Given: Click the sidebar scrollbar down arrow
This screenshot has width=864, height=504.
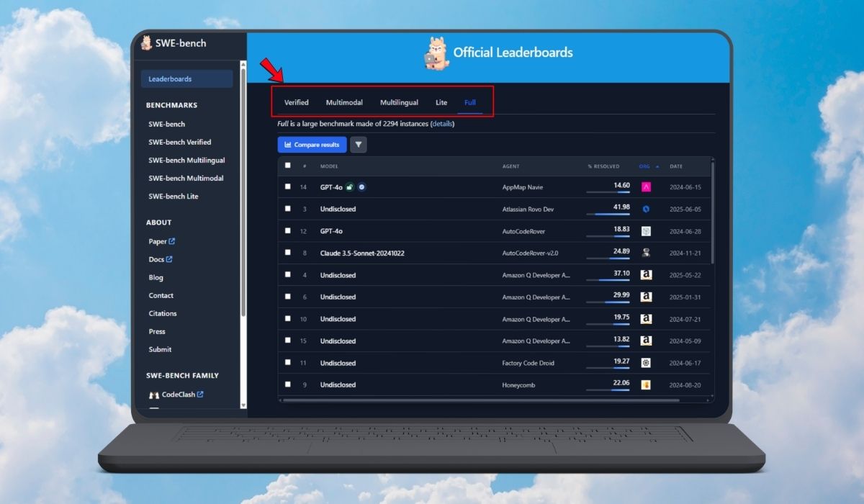Looking at the screenshot, I should [243, 406].
